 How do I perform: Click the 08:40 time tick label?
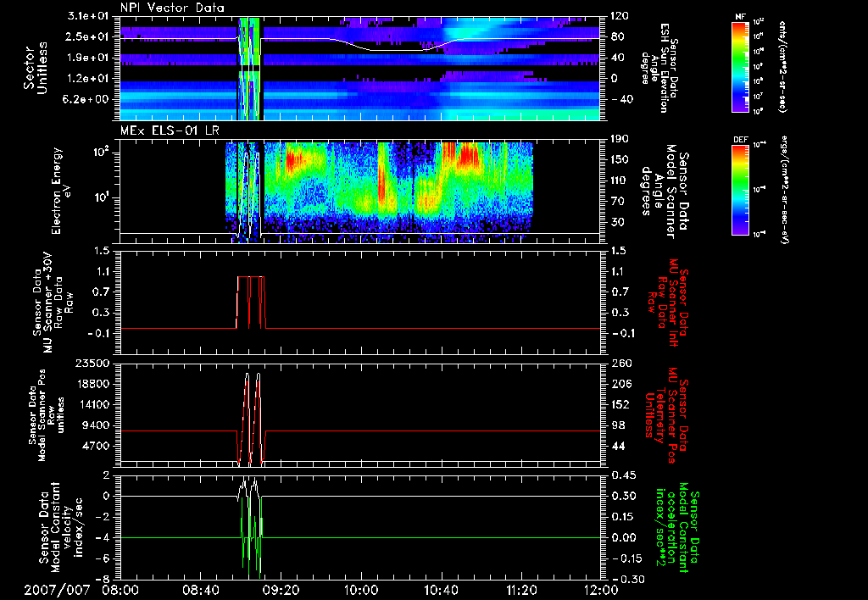201,590
